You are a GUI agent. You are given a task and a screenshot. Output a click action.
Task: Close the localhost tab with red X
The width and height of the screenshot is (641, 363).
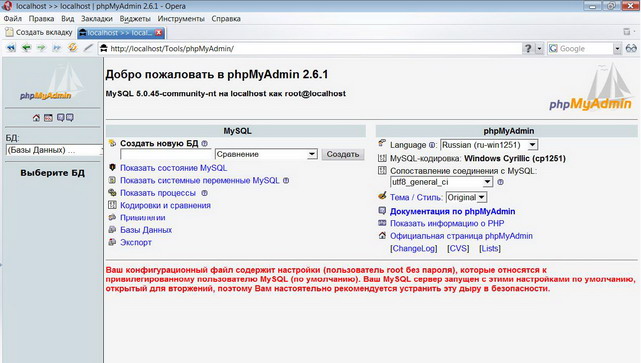pos(159,33)
